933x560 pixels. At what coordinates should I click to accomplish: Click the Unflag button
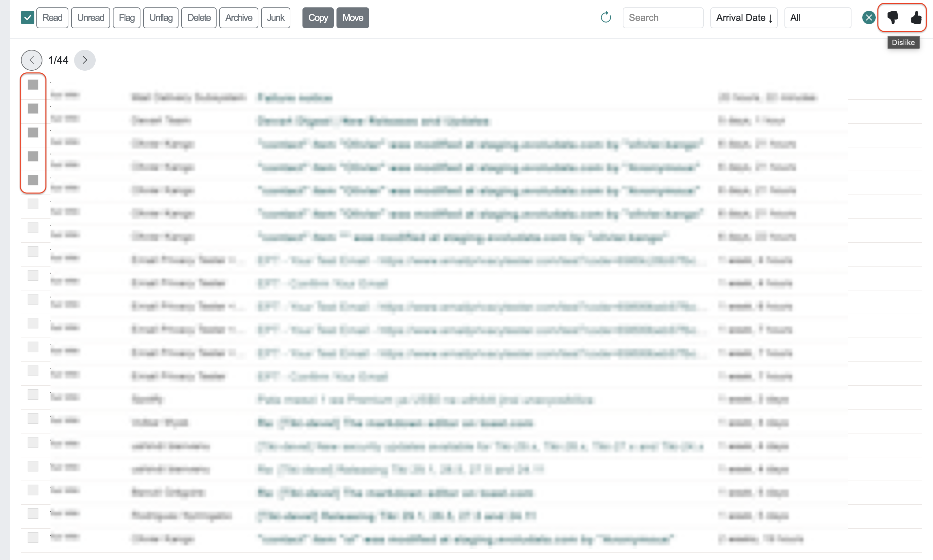(161, 18)
